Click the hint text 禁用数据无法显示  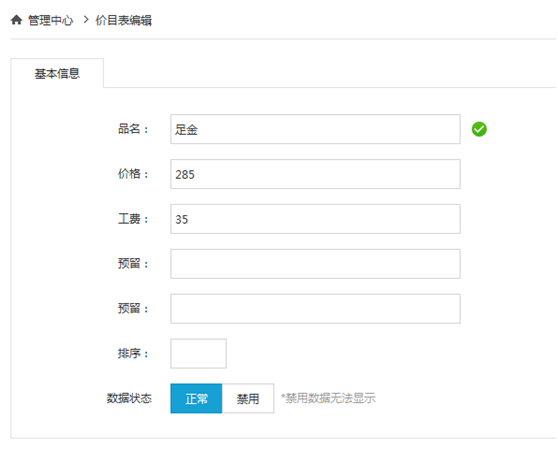click(331, 398)
